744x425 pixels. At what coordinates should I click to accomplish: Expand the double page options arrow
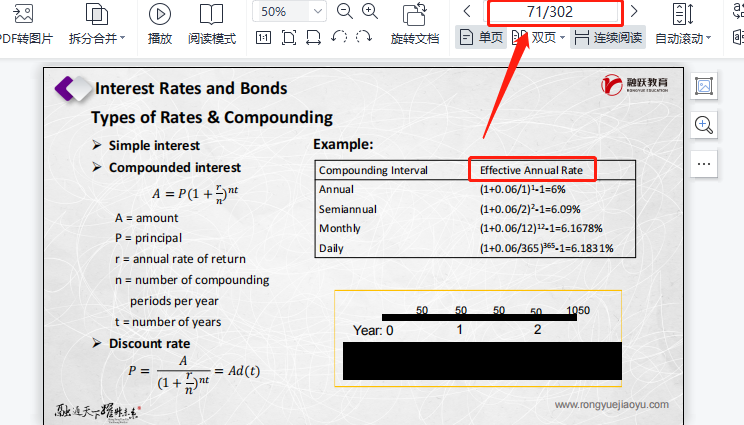click(562, 38)
